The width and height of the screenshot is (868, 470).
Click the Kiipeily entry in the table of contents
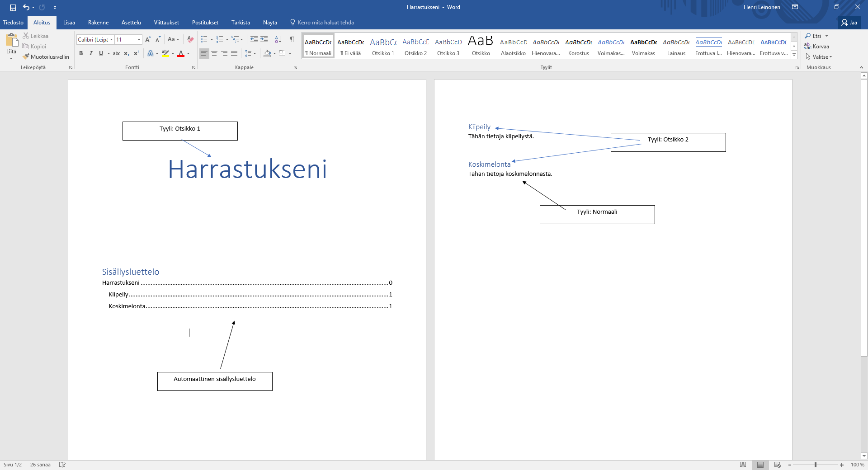(119, 295)
